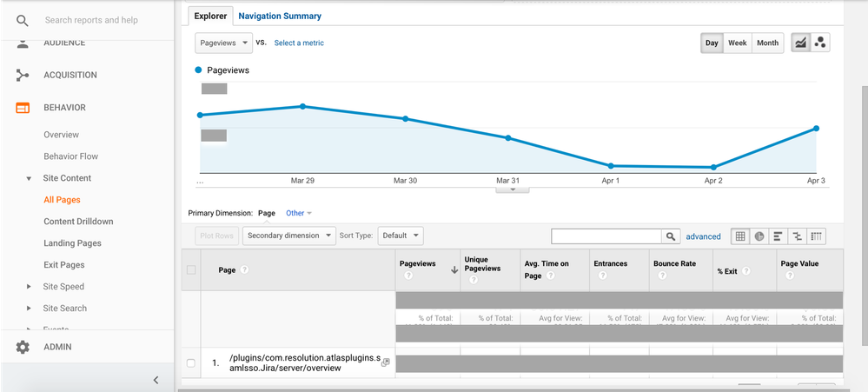Expand the Site Speed tree item
This screenshot has width=868, height=392.
pyautogui.click(x=29, y=287)
